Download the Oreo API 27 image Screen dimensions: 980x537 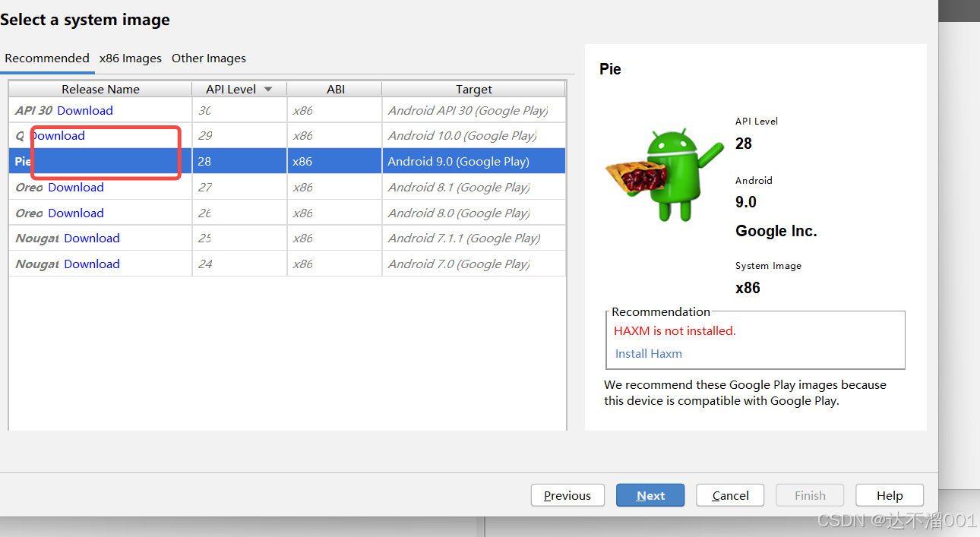pyautogui.click(x=76, y=187)
